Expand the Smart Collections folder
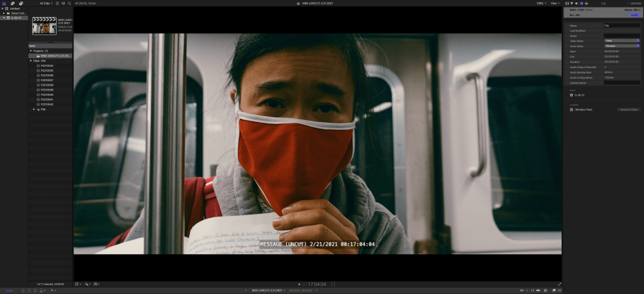This screenshot has height=294, width=644. tap(3, 13)
